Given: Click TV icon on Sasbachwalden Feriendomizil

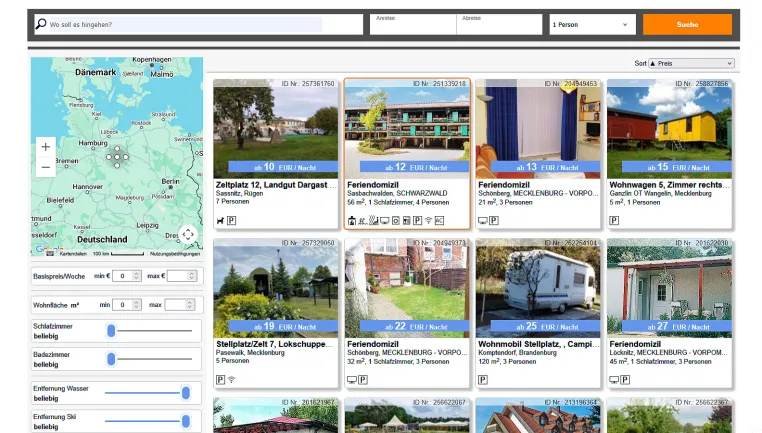Looking at the screenshot, I should tap(384, 221).
